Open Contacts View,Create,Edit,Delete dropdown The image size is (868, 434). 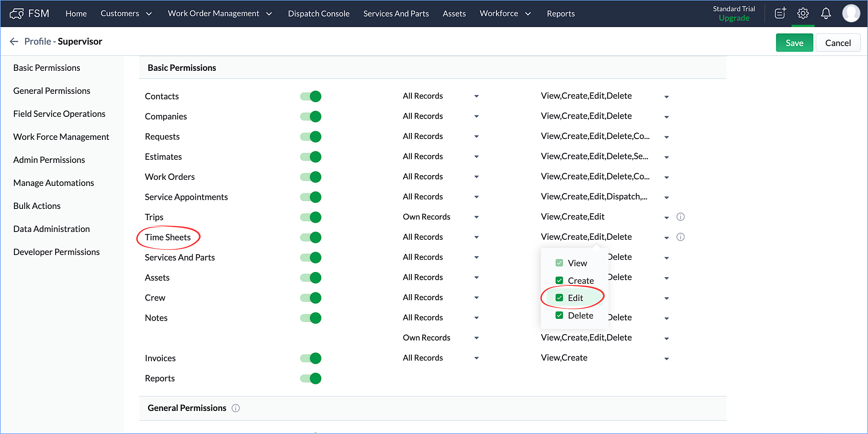[605, 96]
